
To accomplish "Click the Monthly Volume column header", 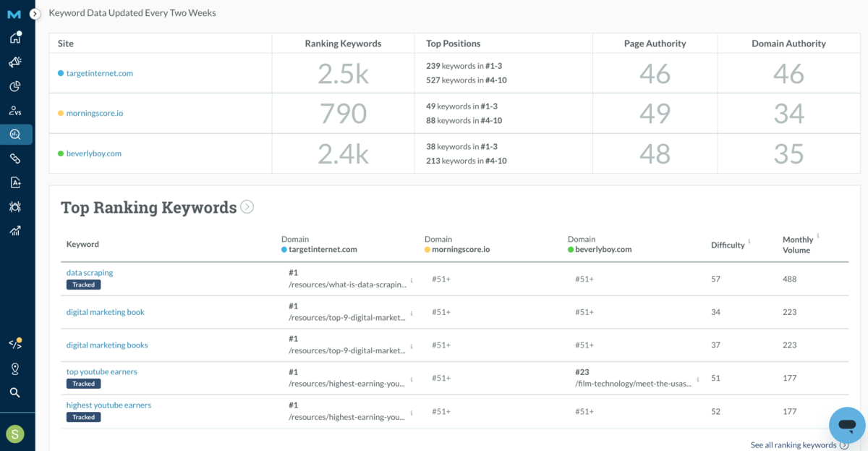I will point(798,245).
